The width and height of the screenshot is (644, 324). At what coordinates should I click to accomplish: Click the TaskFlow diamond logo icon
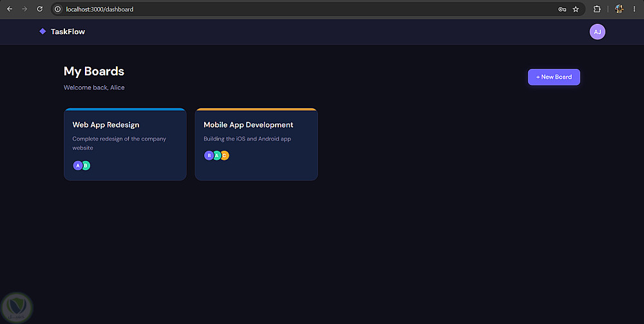pyautogui.click(x=43, y=32)
